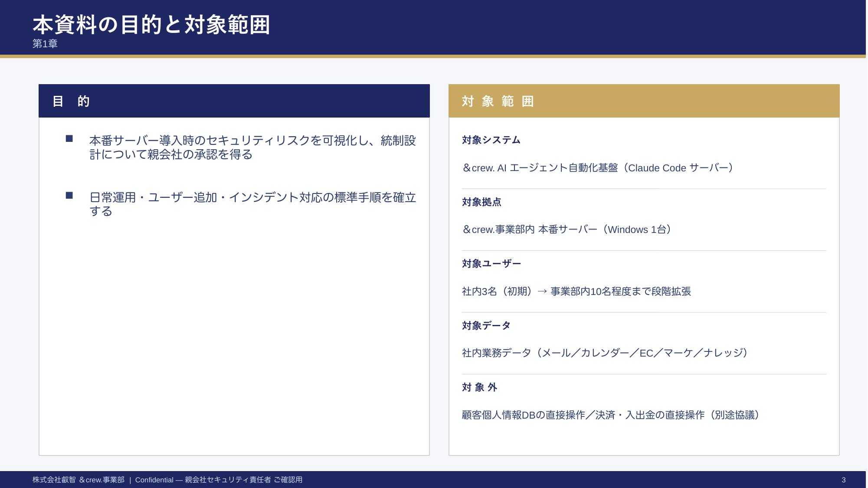
Task: Select the 対象データ heading
Action: pos(486,326)
